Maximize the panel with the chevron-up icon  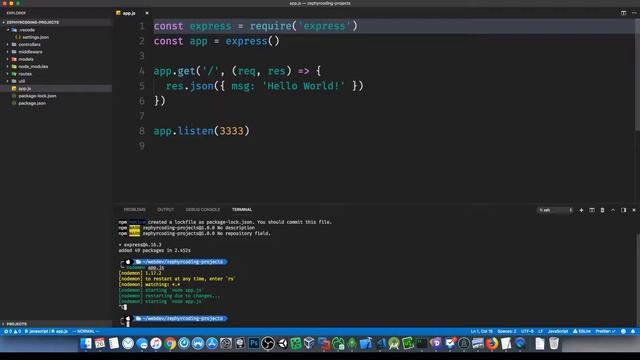(613, 210)
